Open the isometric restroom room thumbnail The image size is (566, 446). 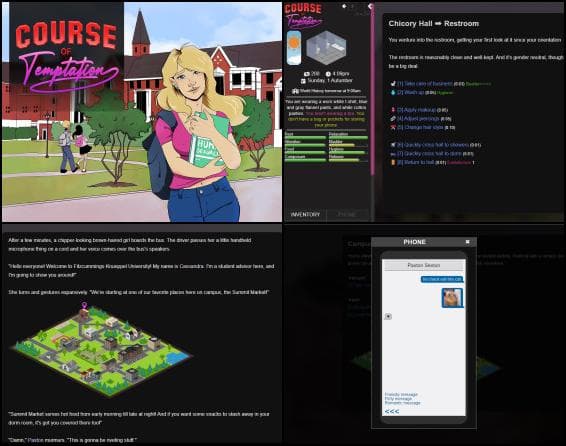click(326, 48)
